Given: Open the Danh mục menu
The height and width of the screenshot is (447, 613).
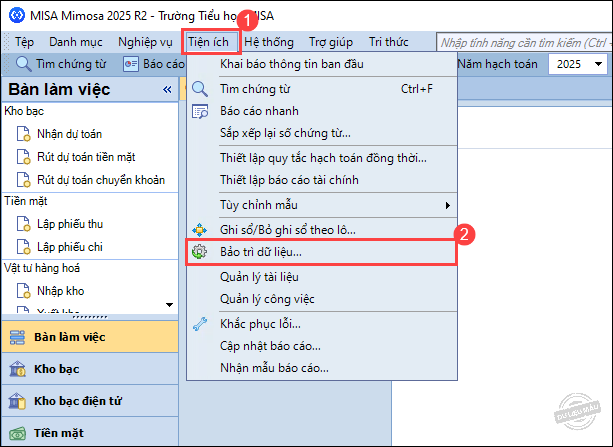Looking at the screenshot, I should click(x=76, y=42).
